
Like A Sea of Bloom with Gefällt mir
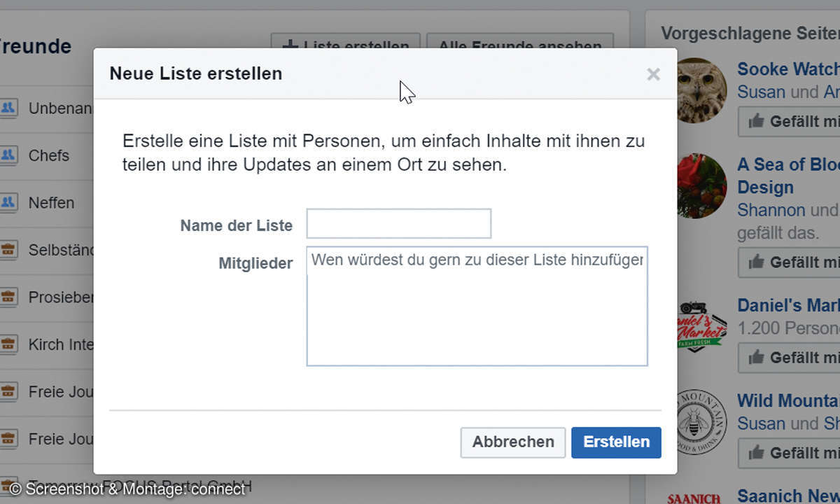790,262
